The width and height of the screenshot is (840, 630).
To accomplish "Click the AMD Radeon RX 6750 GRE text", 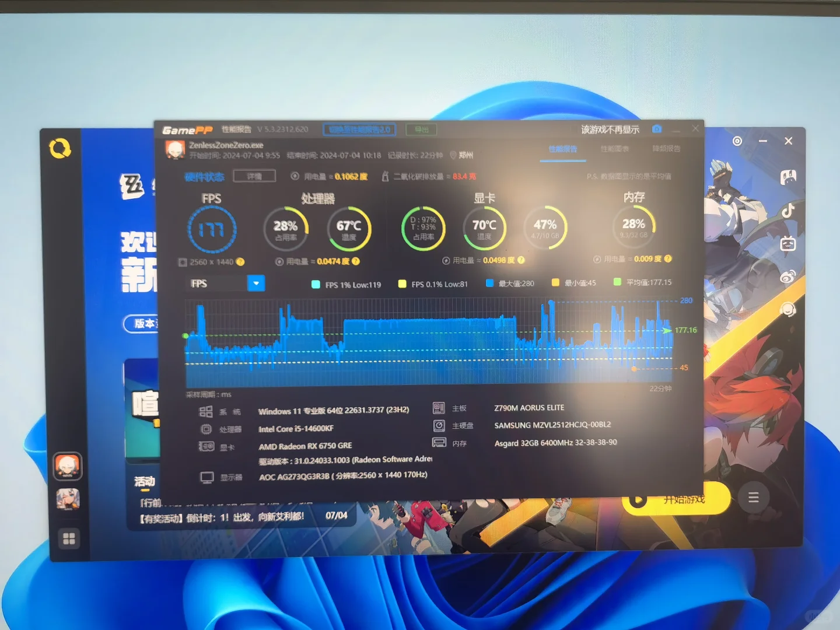I will click(306, 446).
